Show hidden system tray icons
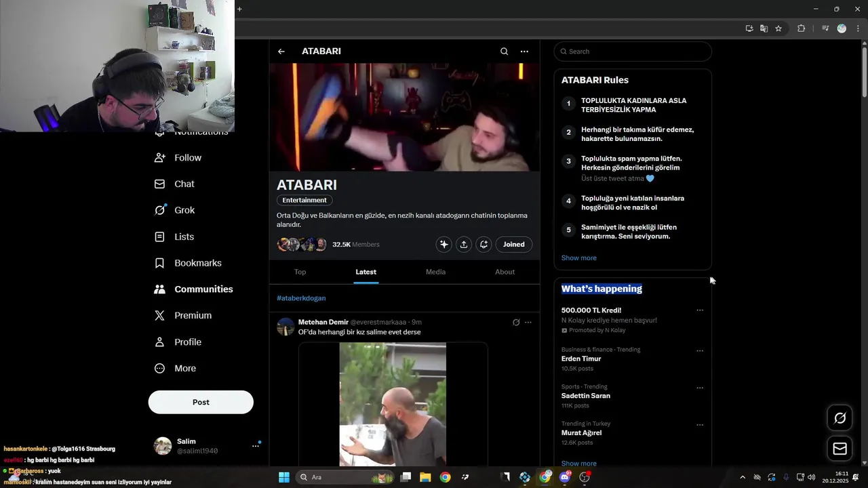The width and height of the screenshot is (868, 488). click(x=743, y=477)
